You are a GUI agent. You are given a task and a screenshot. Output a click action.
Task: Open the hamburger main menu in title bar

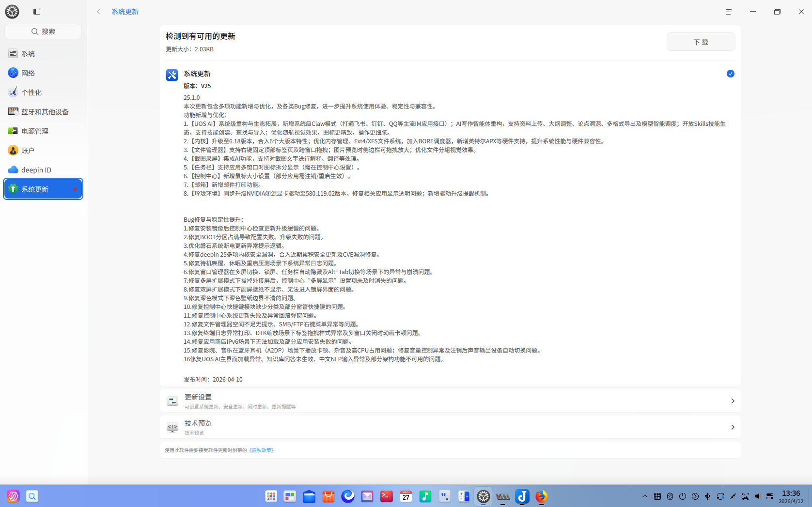click(x=728, y=12)
